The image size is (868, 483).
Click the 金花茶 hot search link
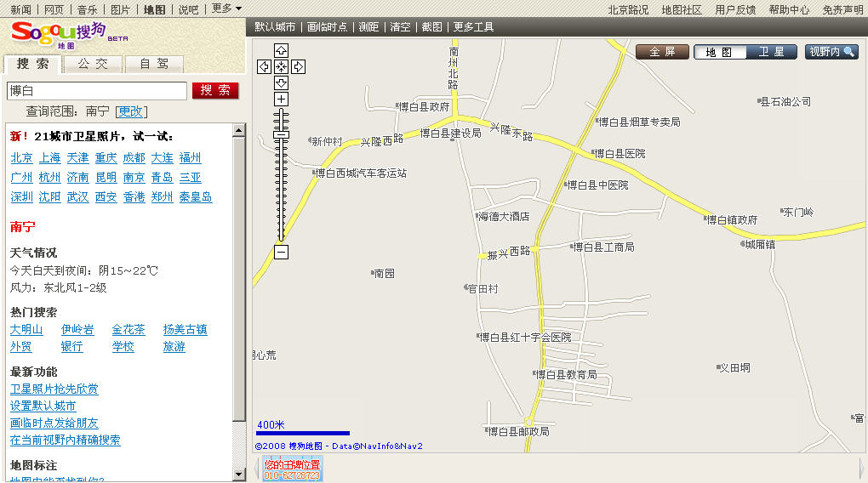tap(128, 330)
